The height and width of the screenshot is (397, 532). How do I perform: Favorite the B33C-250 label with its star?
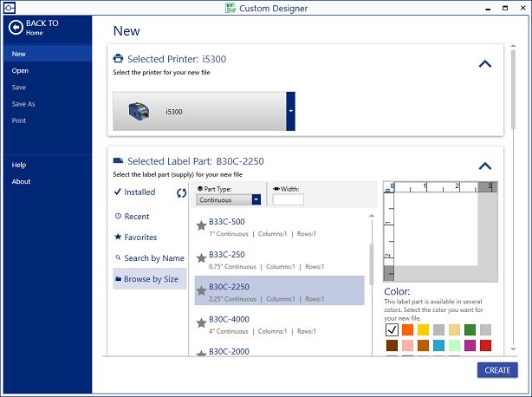[201, 258]
